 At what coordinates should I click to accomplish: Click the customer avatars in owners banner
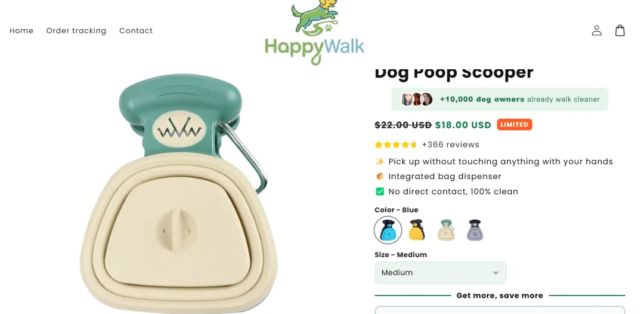coord(416,99)
